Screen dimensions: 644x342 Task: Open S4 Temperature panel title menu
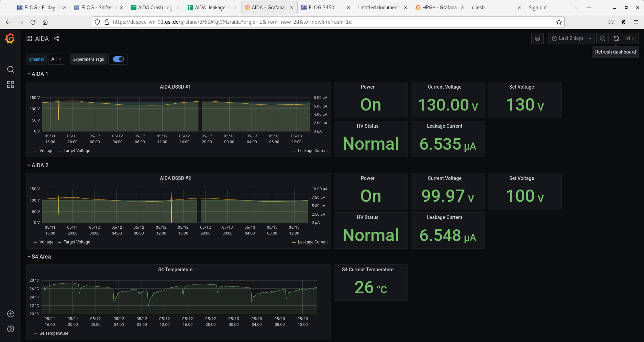[175, 270]
